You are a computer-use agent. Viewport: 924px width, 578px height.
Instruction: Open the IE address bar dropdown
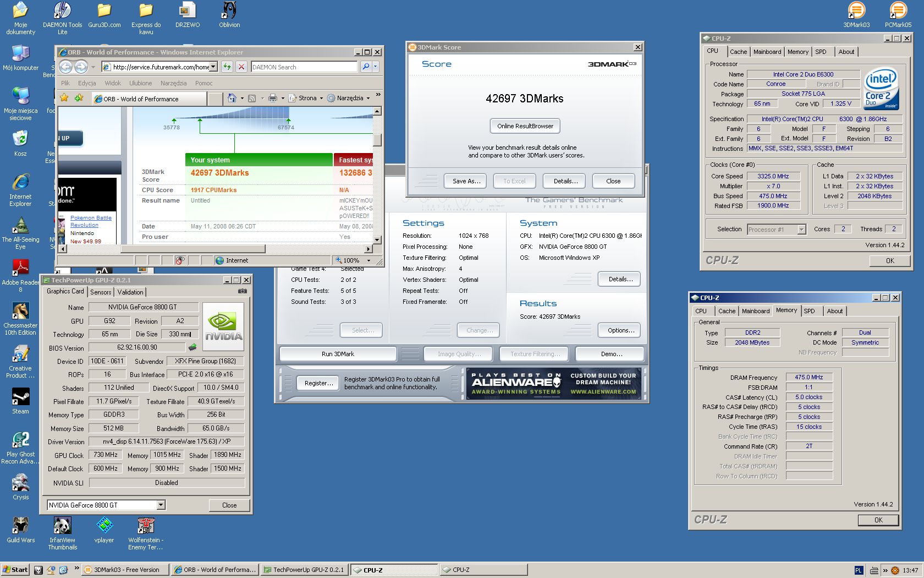coord(213,67)
